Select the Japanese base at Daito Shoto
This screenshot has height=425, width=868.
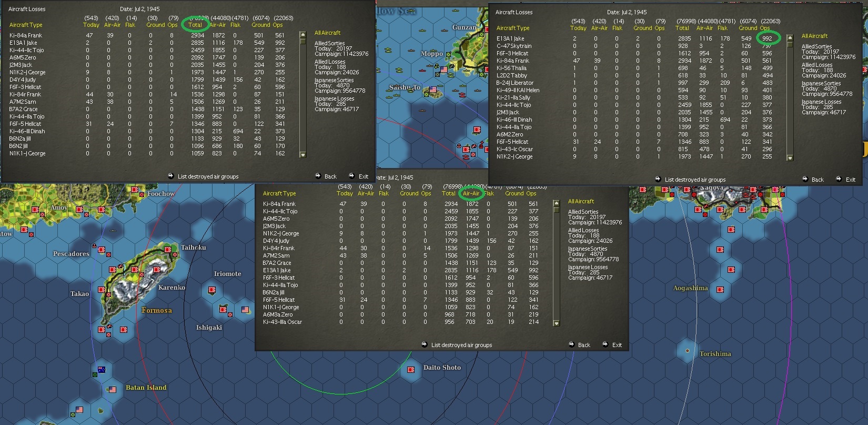click(x=411, y=369)
